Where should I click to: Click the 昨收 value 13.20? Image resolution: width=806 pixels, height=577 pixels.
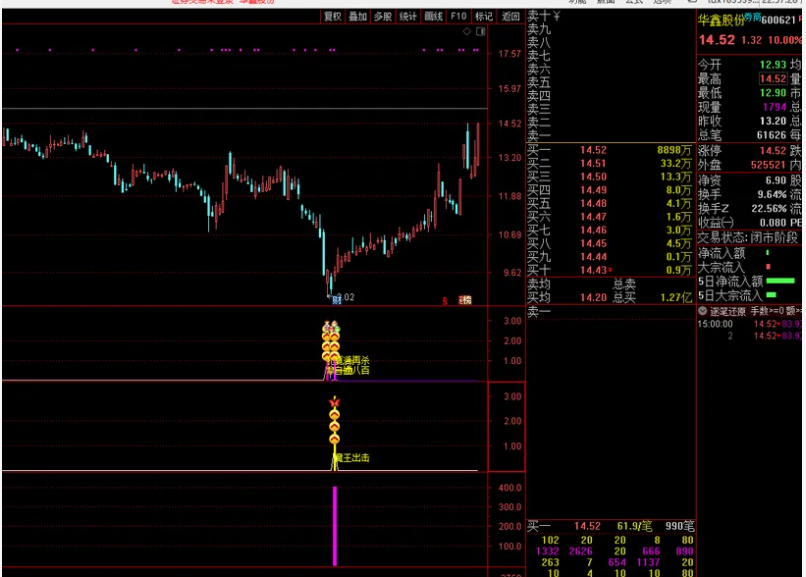pyautogui.click(x=773, y=121)
